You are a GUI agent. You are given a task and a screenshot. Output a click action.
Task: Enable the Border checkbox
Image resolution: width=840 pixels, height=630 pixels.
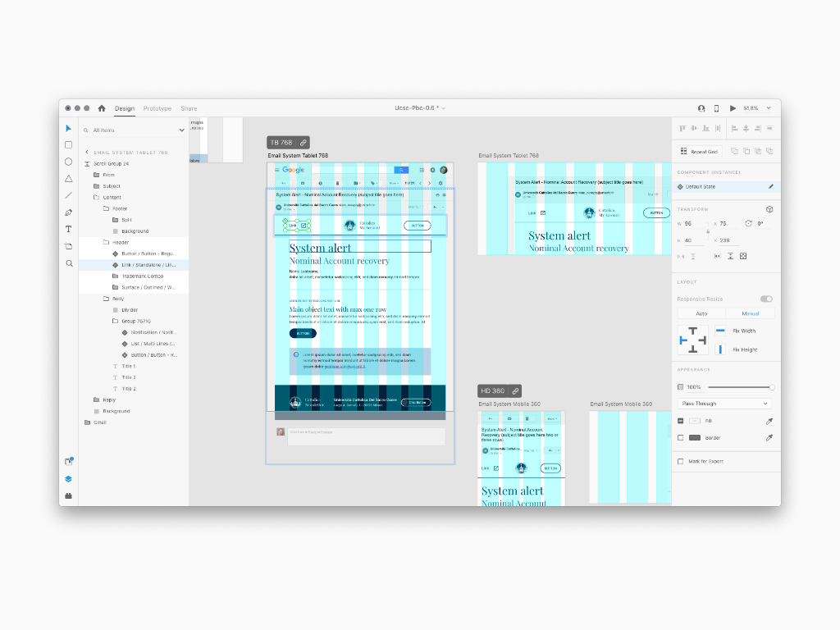point(680,438)
